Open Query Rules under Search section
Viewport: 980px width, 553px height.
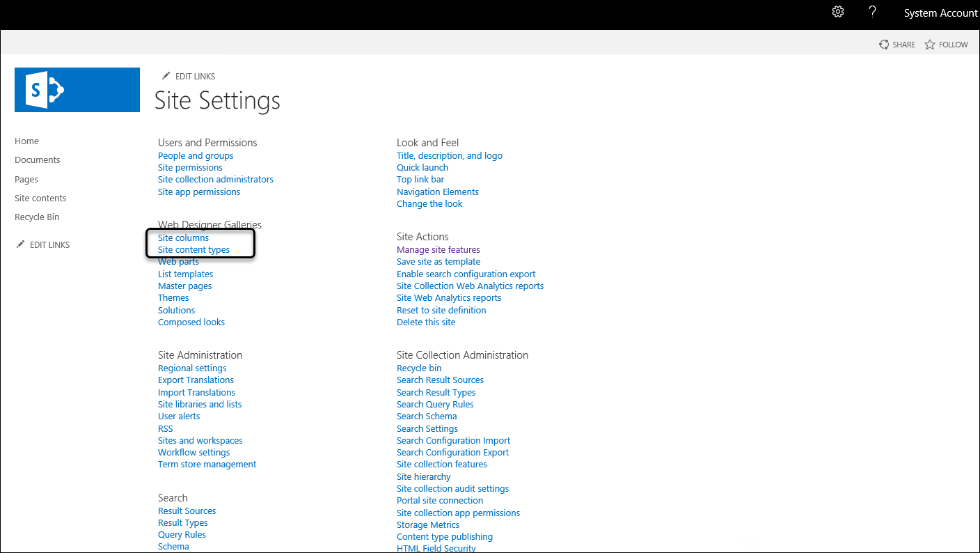click(x=182, y=535)
